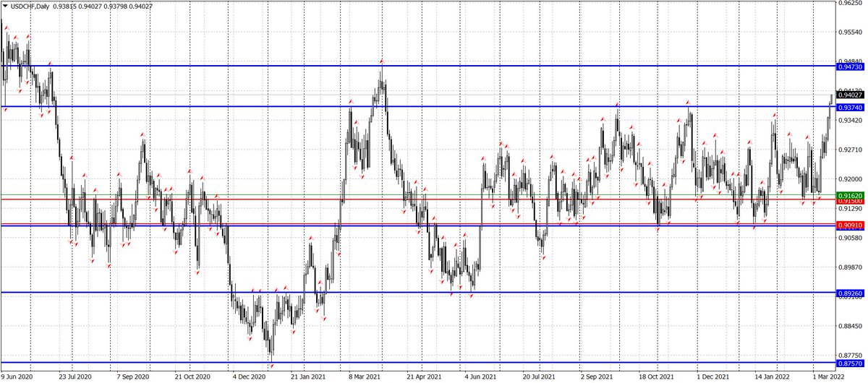Screen dimensions: 868x383
Task: Click axis price label 0.90580
Action: tap(849, 238)
